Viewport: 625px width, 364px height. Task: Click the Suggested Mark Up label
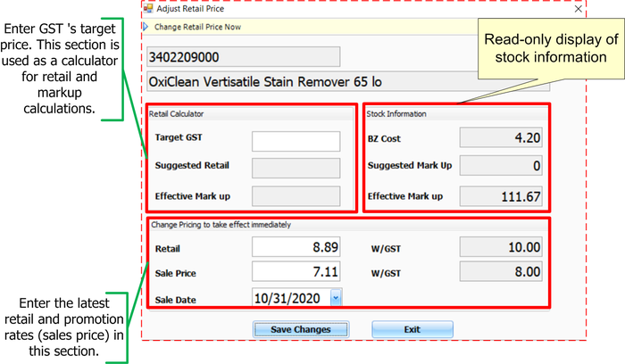(410, 165)
